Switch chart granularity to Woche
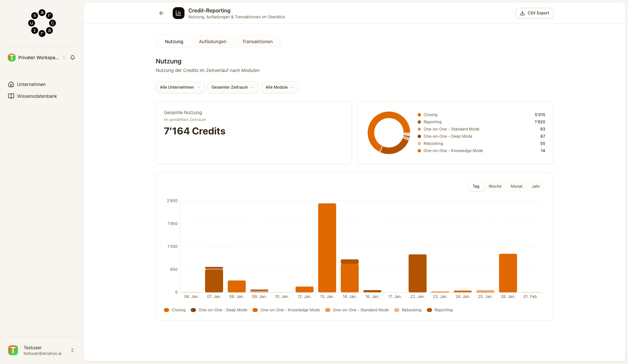Viewport: 628px width, 364px height. coord(495,186)
